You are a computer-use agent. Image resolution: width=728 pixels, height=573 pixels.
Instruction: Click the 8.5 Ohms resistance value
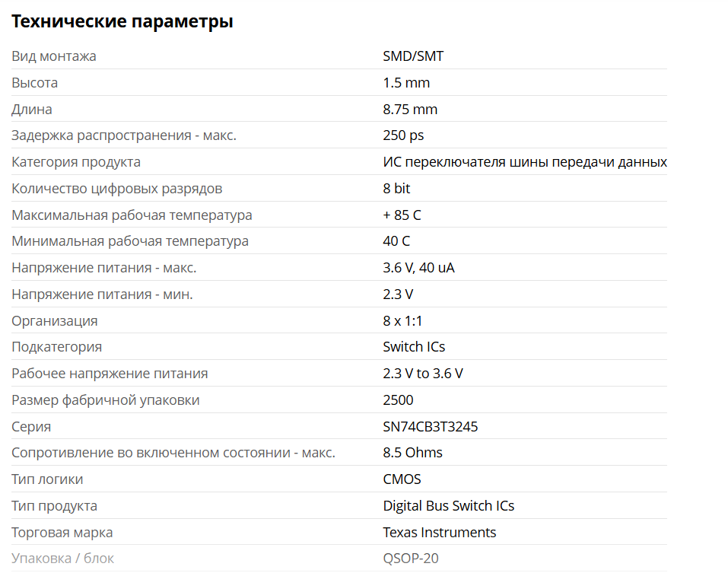pyautogui.click(x=412, y=453)
